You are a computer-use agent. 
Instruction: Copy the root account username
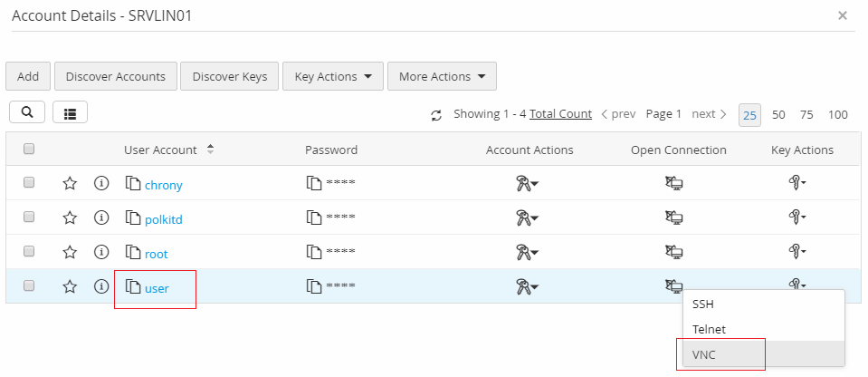(132, 253)
